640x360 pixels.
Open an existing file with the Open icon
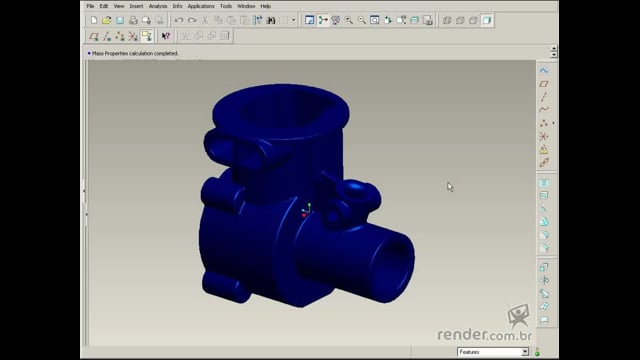(x=107, y=20)
